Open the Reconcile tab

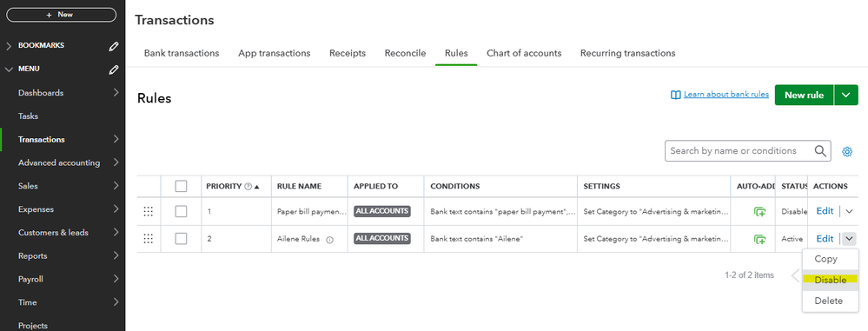(x=405, y=53)
